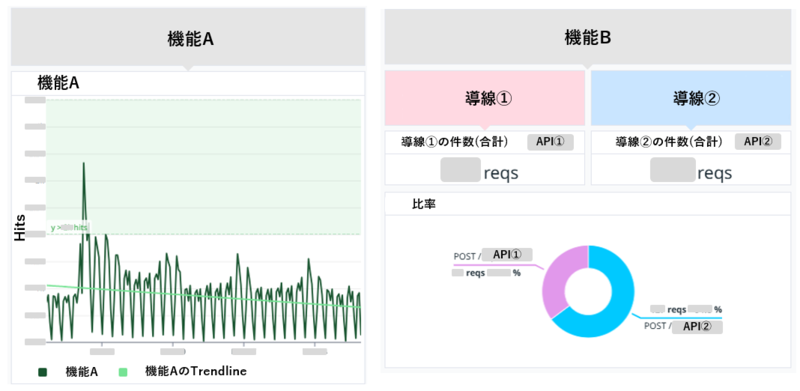Click the purple donut chart segment
This screenshot has width=800, height=391.
click(x=561, y=278)
